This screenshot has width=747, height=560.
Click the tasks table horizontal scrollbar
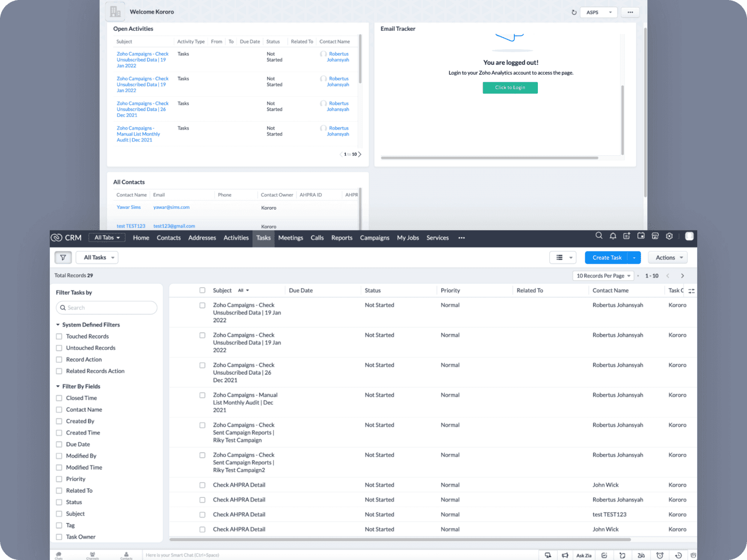click(x=400, y=540)
